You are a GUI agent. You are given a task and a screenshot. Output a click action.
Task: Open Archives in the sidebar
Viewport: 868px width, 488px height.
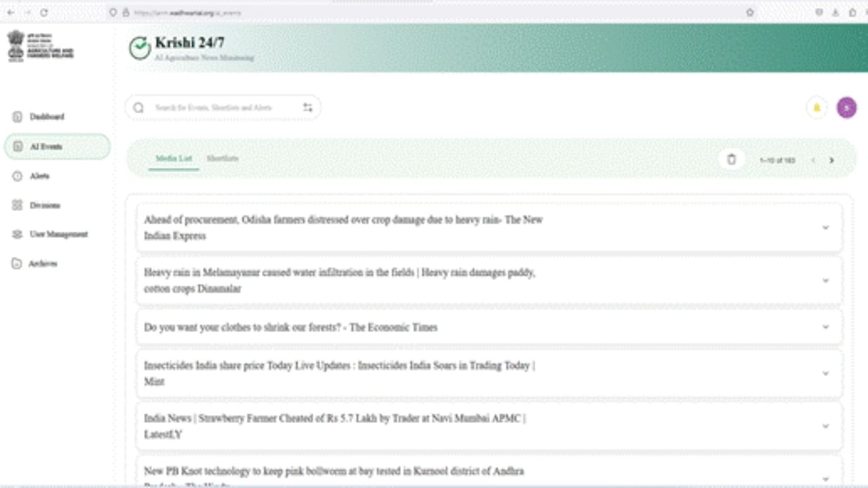click(35, 264)
